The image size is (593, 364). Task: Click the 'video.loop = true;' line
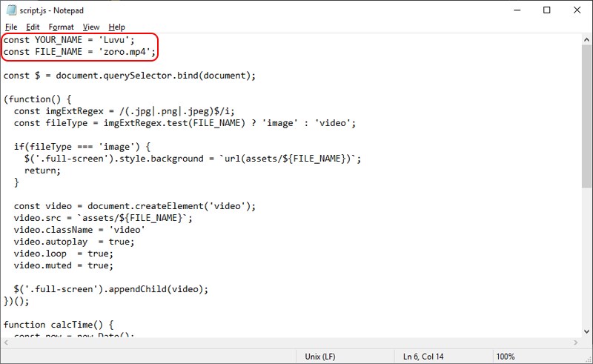64,254
